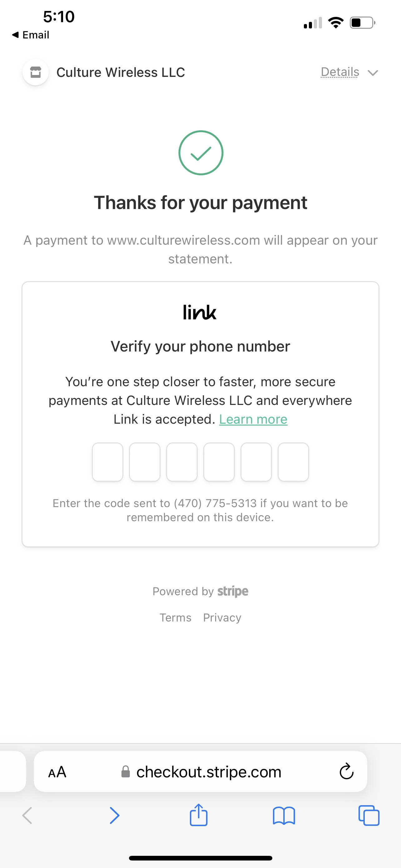
Task: Tap the Culture Wireless store icon
Action: pos(35,72)
